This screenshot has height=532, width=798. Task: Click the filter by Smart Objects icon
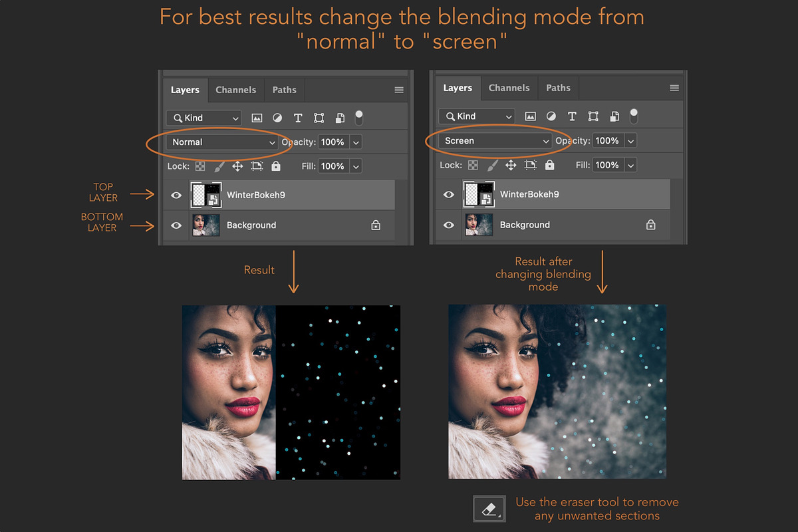(339, 118)
